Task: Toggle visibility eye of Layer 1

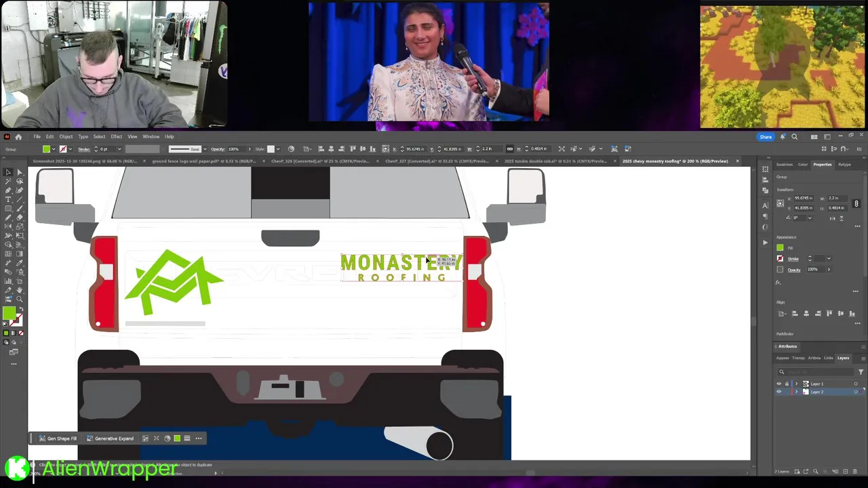Action: pyautogui.click(x=779, y=384)
